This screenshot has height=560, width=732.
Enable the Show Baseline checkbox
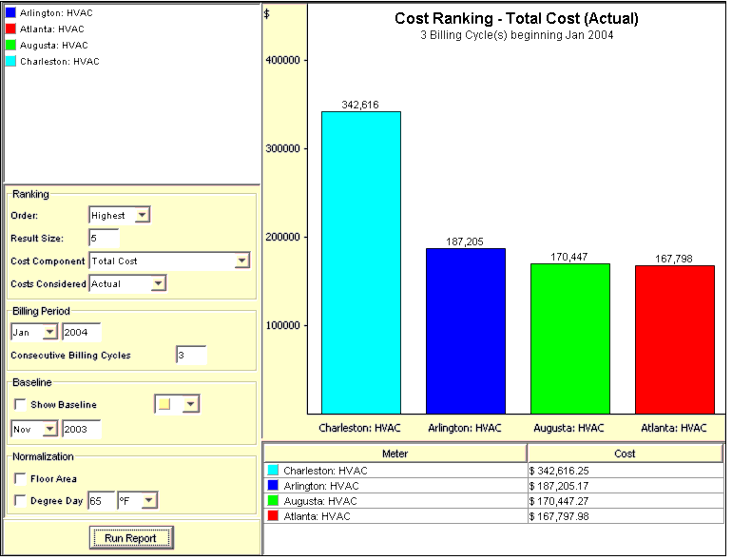21,405
